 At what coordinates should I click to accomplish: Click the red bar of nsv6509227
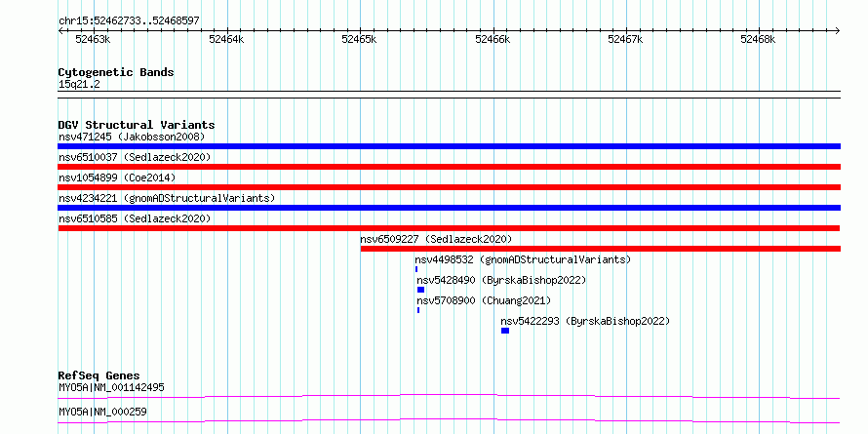pos(601,249)
